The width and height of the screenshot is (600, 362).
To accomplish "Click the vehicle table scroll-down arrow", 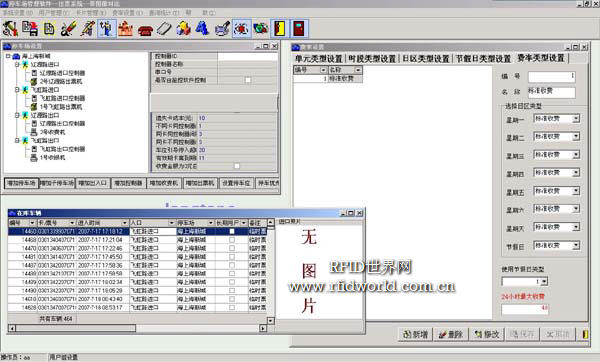I will point(270,321).
